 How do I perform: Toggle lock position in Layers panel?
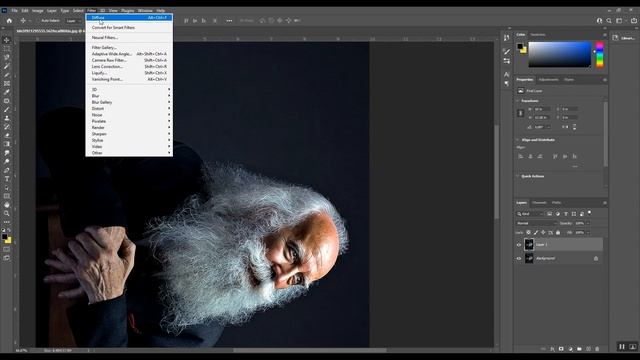coord(543,232)
